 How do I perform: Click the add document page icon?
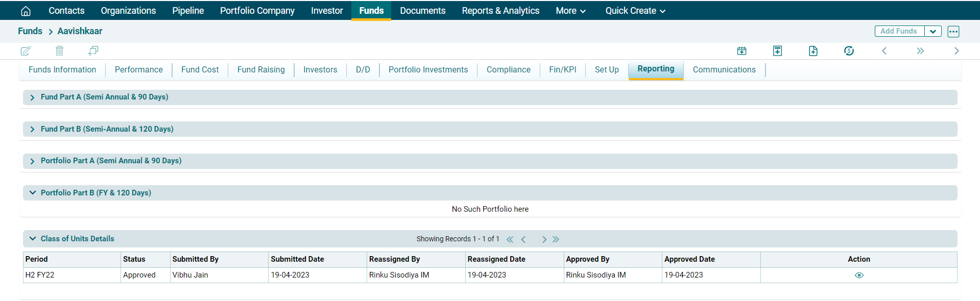coord(813,51)
